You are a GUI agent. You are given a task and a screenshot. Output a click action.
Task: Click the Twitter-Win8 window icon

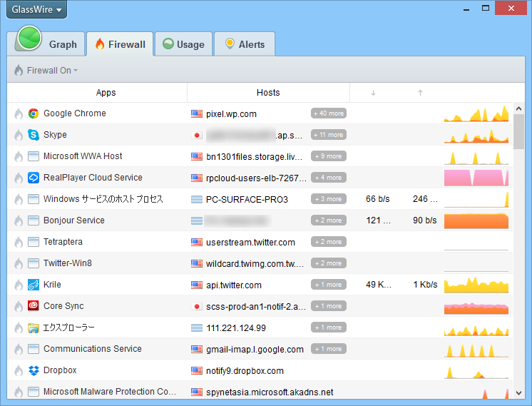pos(34,263)
